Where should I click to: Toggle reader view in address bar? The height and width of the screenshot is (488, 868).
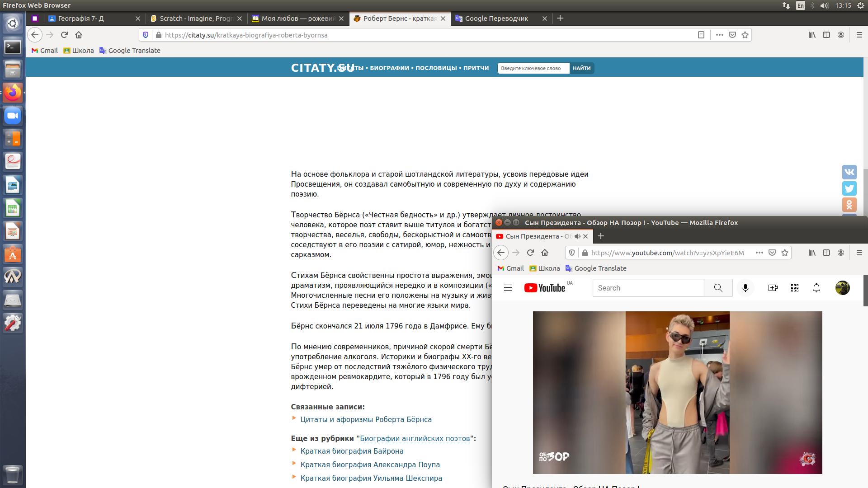tap(701, 35)
